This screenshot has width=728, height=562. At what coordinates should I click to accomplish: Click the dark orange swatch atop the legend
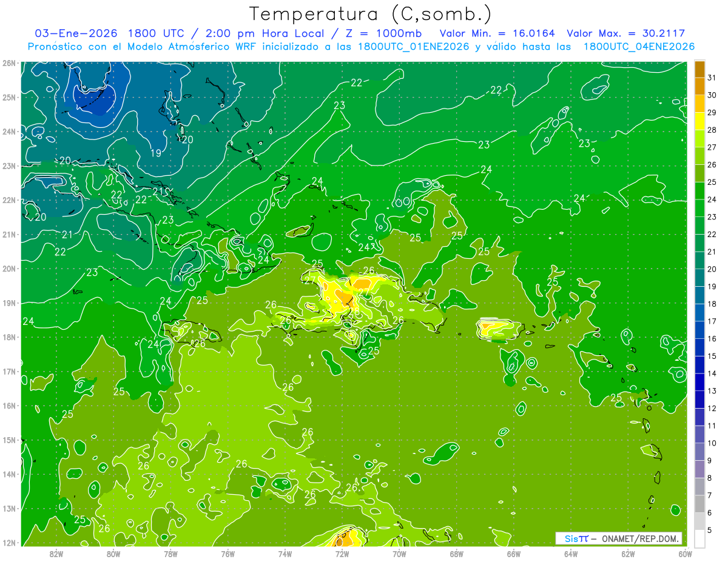[699, 69]
